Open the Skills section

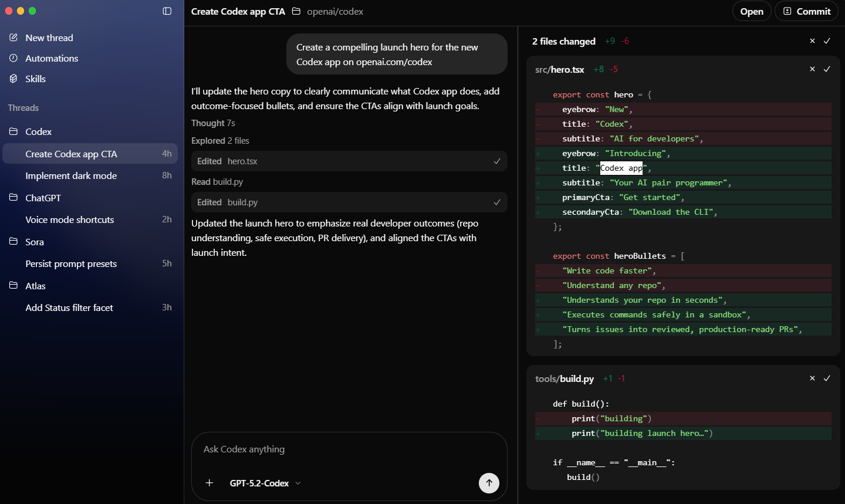[x=35, y=79]
